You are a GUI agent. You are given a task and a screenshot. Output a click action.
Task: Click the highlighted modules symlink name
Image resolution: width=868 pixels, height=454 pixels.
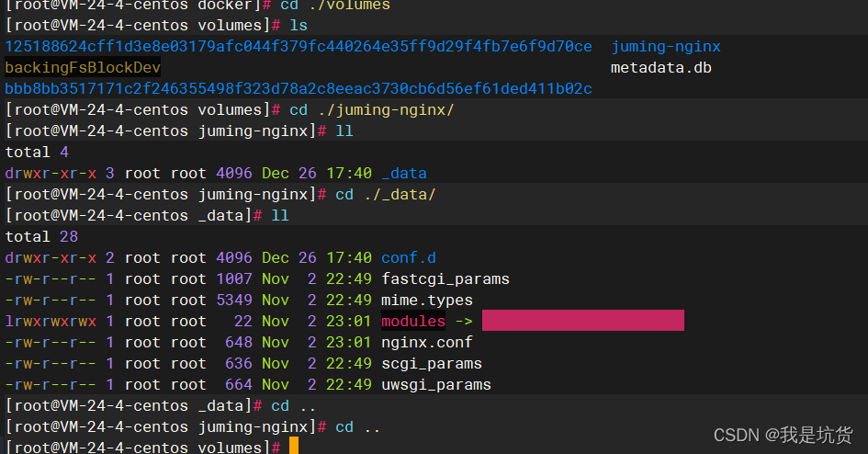[x=412, y=322]
